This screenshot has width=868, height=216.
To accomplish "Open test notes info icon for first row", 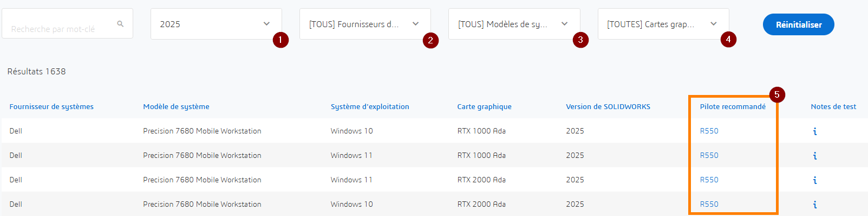I will tap(815, 131).
